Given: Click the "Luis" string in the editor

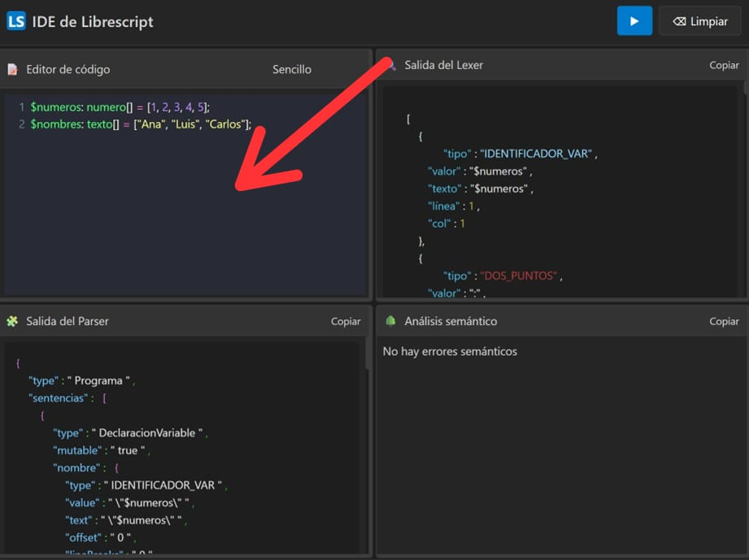Looking at the screenshot, I should pyautogui.click(x=184, y=124).
